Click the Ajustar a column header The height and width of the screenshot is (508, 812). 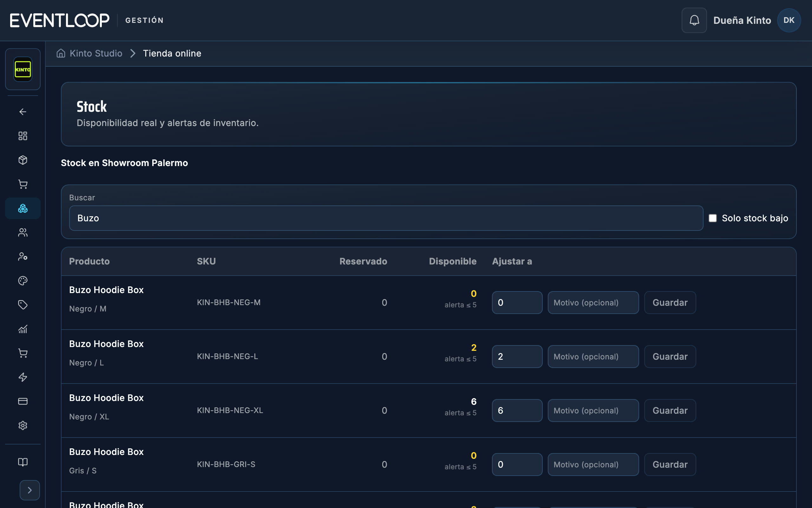(x=512, y=261)
